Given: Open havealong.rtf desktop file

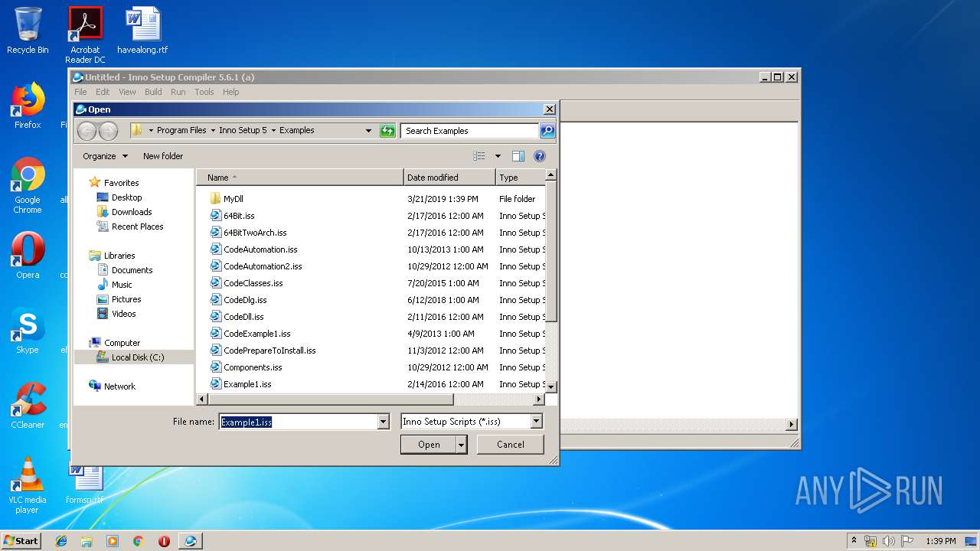Looking at the screenshot, I should pyautogui.click(x=142, y=31).
